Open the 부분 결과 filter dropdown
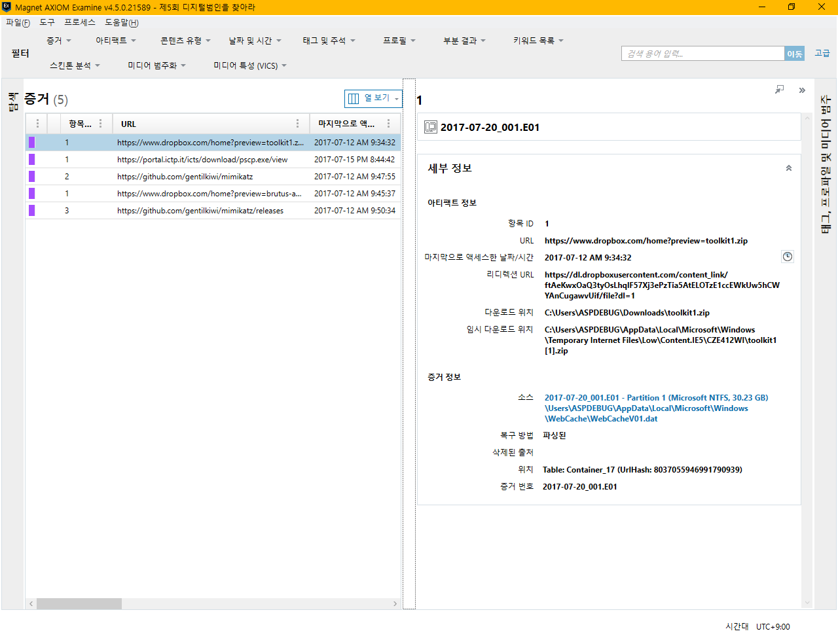The image size is (838, 644). pyautogui.click(x=464, y=41)
